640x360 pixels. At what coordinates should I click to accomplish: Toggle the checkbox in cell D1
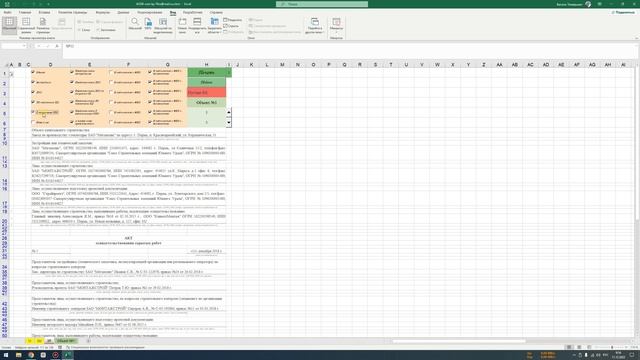pos(33,72)
